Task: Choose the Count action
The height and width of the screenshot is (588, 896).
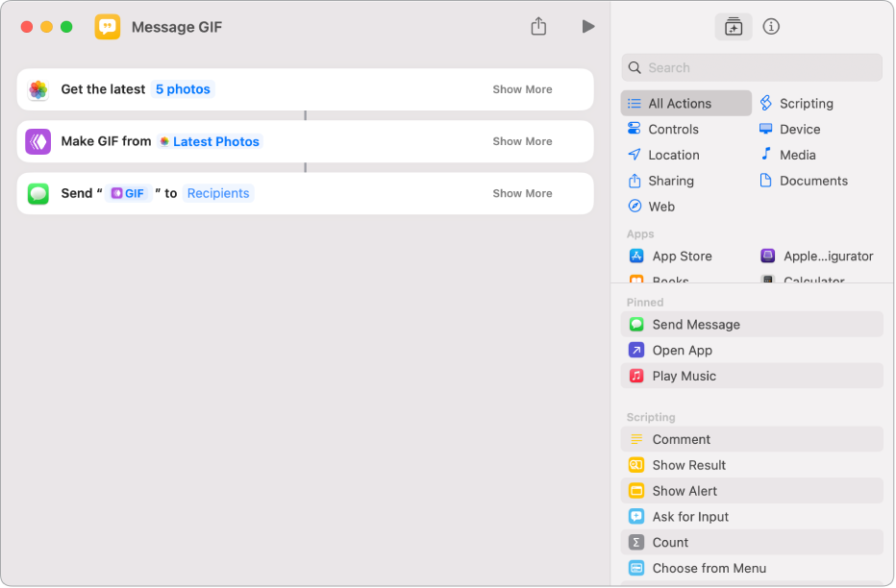Action: [752, 542]
